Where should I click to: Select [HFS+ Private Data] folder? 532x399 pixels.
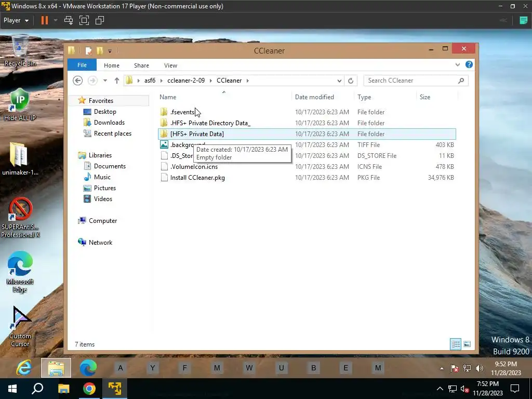[x=307, y=134]
